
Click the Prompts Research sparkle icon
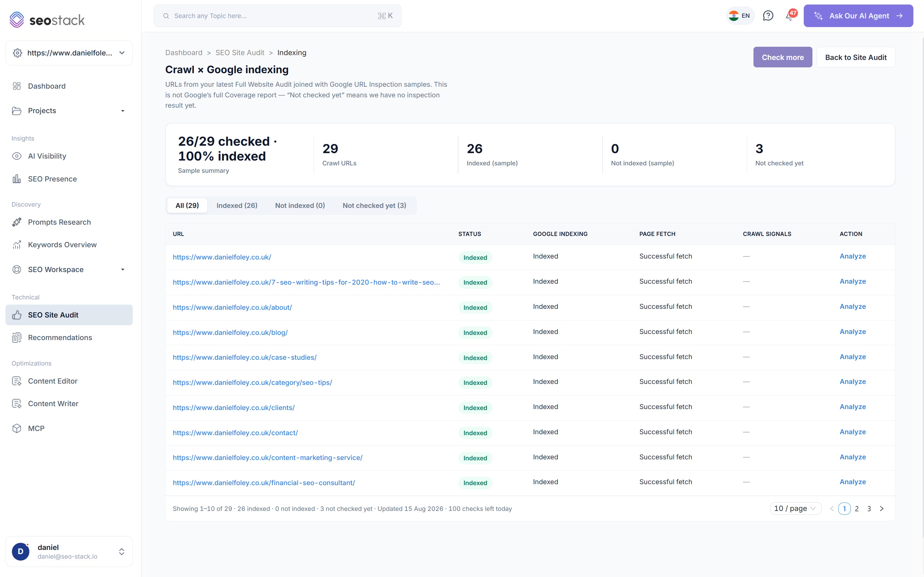(17, 222)
